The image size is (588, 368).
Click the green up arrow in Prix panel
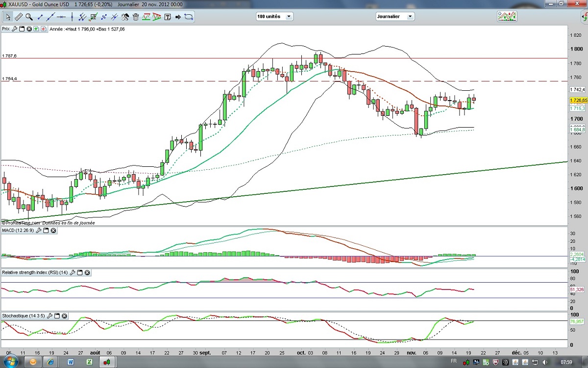pos(37,29)
